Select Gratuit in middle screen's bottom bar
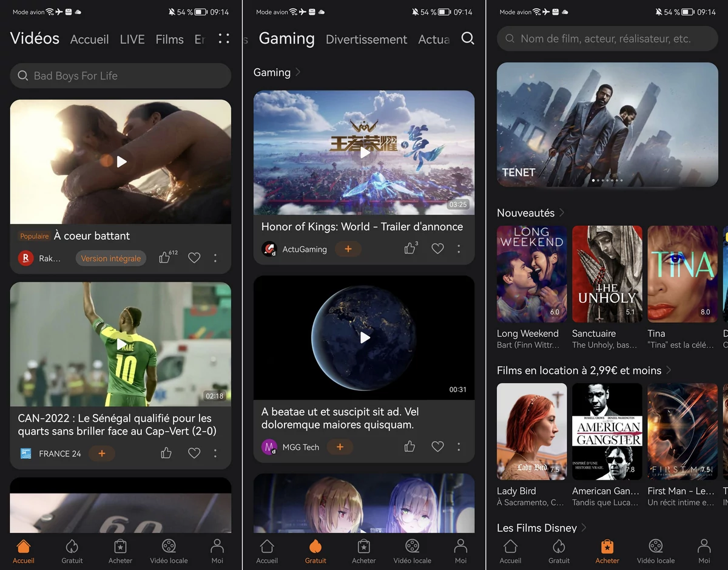Viewport: 728px width, 570px height. pyautogui.click(x=315, y=551)
